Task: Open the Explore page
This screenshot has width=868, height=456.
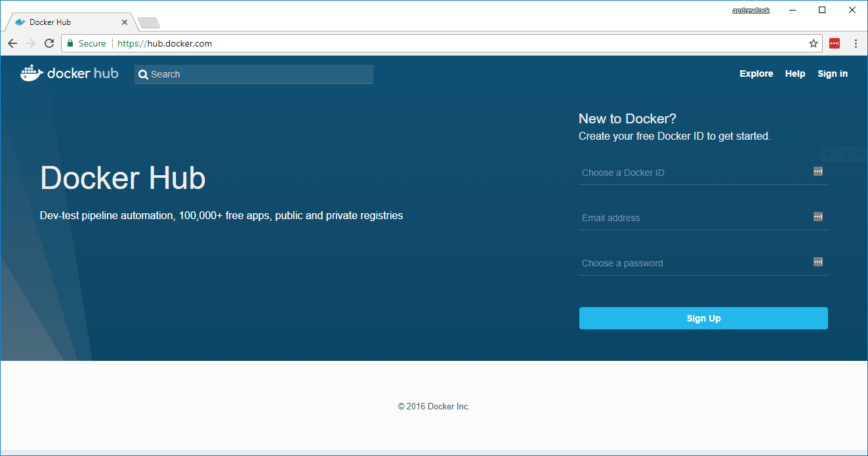Action: 756,73
